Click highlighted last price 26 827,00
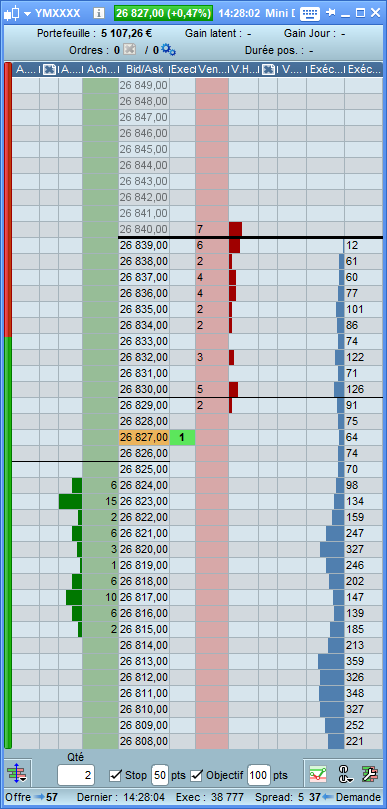387x809 pixels. tap(144, 437)
